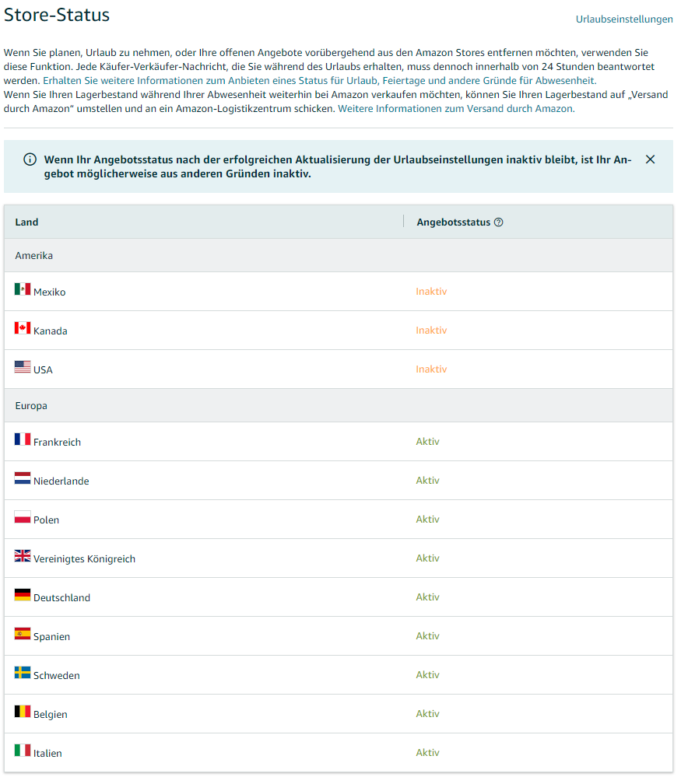The width and height of the screenshot is (681, 784).
Task: Click the Spanien flag icon
Action: [x=23, y=633]
